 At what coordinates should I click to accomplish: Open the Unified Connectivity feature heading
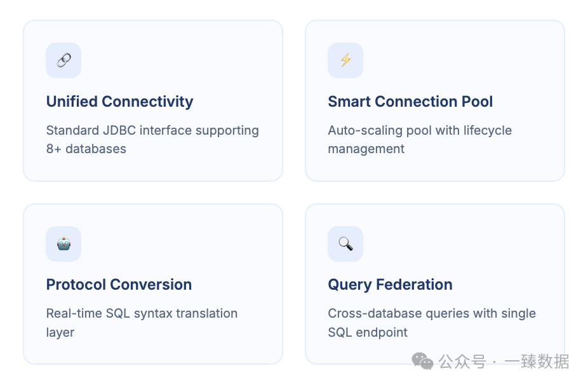click(x=119, y=102)
